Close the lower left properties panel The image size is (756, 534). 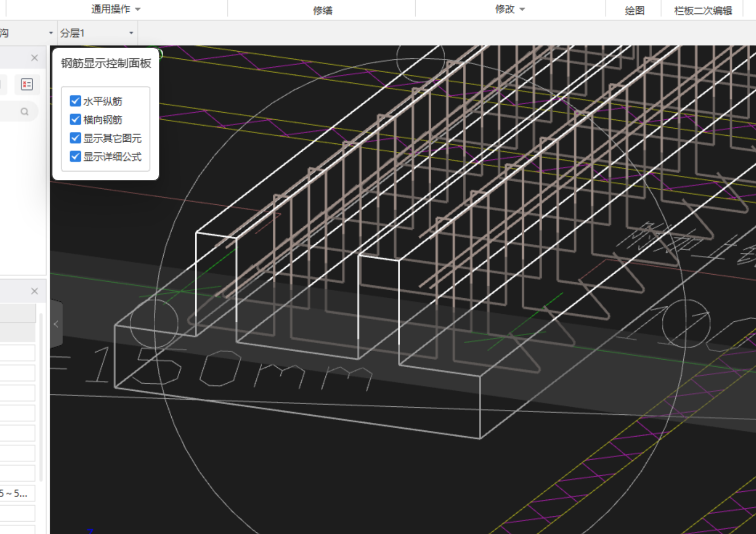[34, 291]
